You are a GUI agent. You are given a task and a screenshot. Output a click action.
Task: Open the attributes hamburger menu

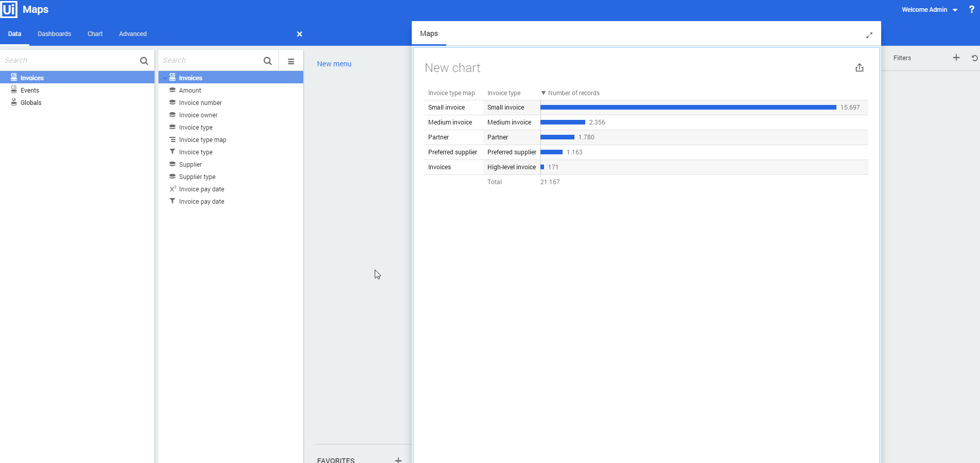291,61
